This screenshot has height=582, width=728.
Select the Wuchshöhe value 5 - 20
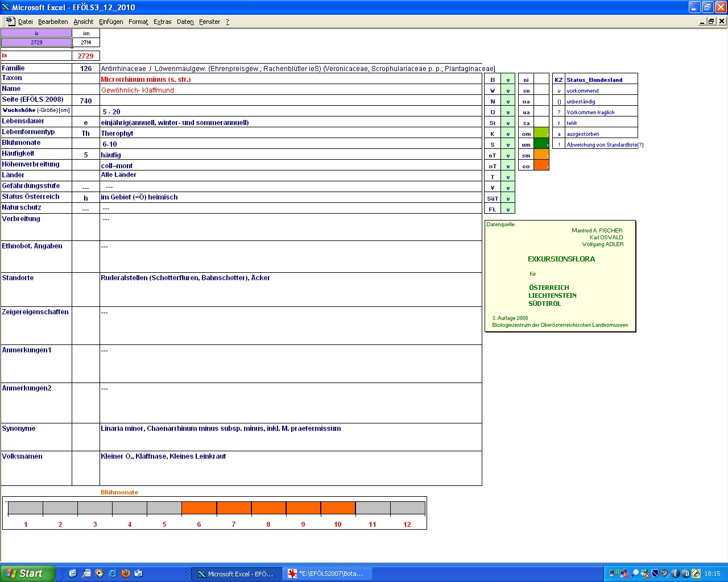pos(291,111)
